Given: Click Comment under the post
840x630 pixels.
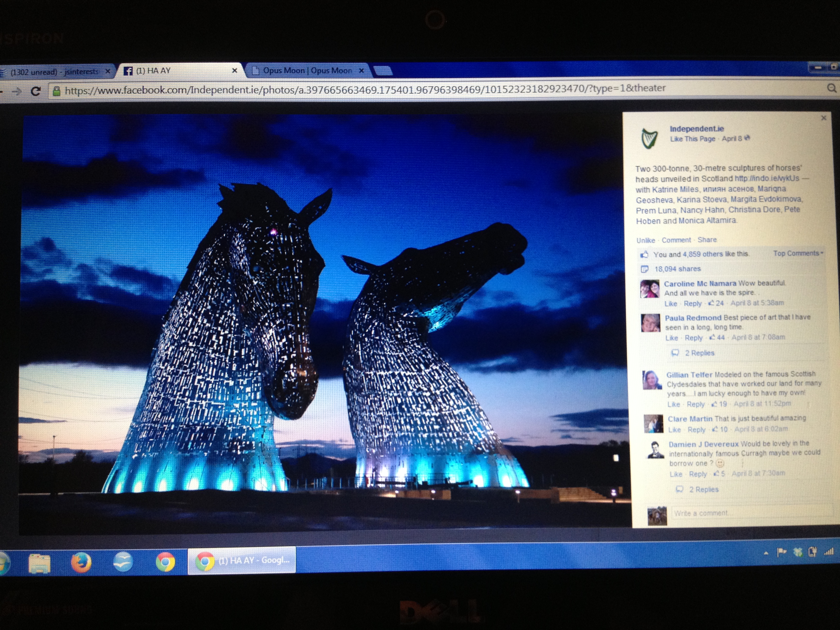Looking at the screenshot, I should point(676,240).
